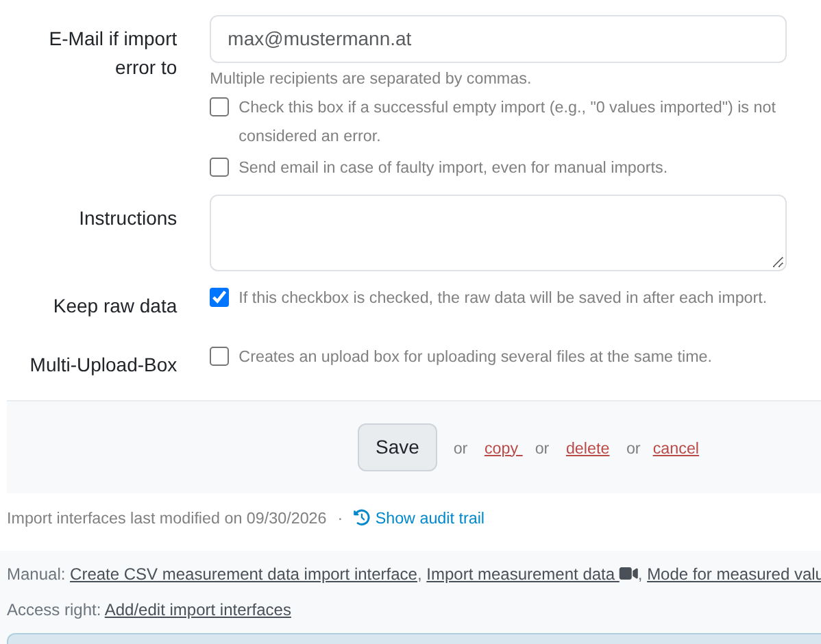Click the video camera icon beside Import measurement data
Screen dimensions: 821x644
coord(628,574)
